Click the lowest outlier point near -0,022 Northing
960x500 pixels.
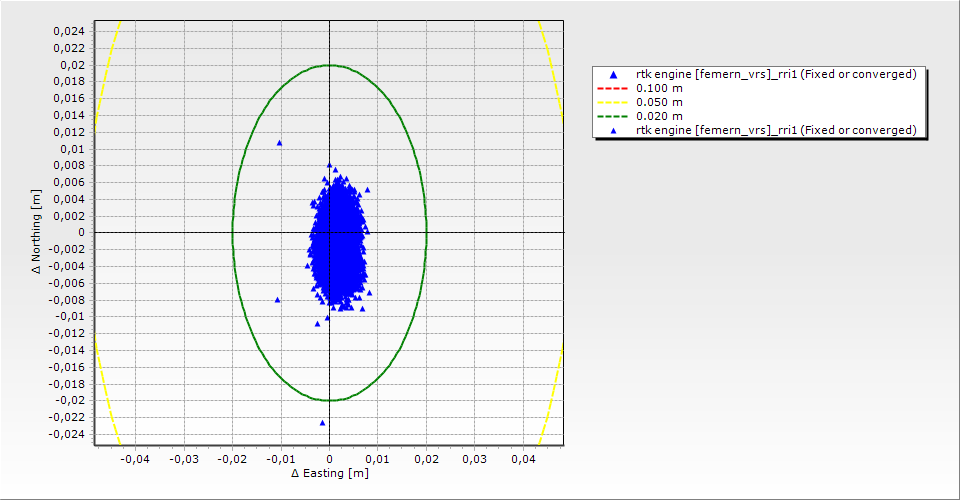tap(322, 422)
